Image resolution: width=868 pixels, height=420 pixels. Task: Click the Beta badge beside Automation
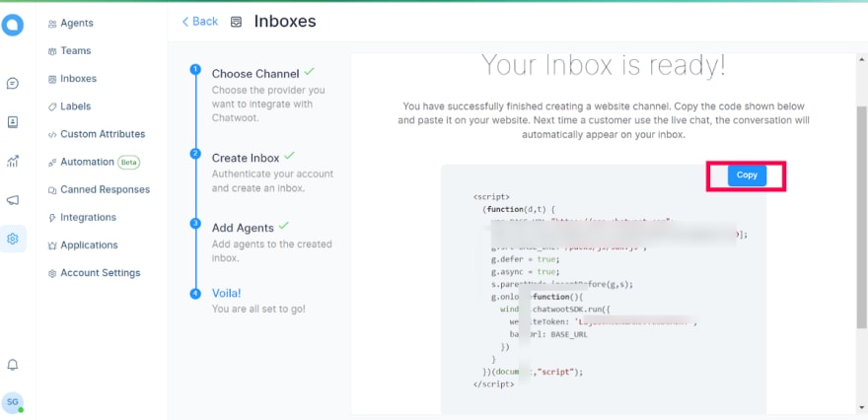click(129, 162)
